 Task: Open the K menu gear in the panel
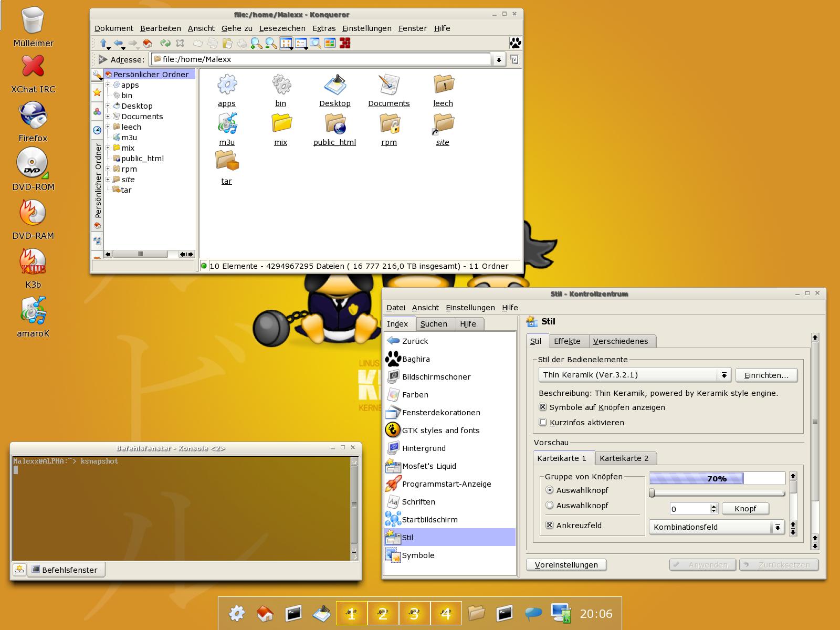[x=237, y=613]
